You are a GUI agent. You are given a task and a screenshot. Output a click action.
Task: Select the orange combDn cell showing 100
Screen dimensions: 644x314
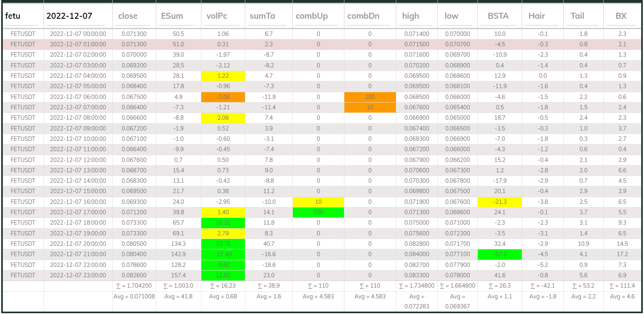[x=370, y=97]
